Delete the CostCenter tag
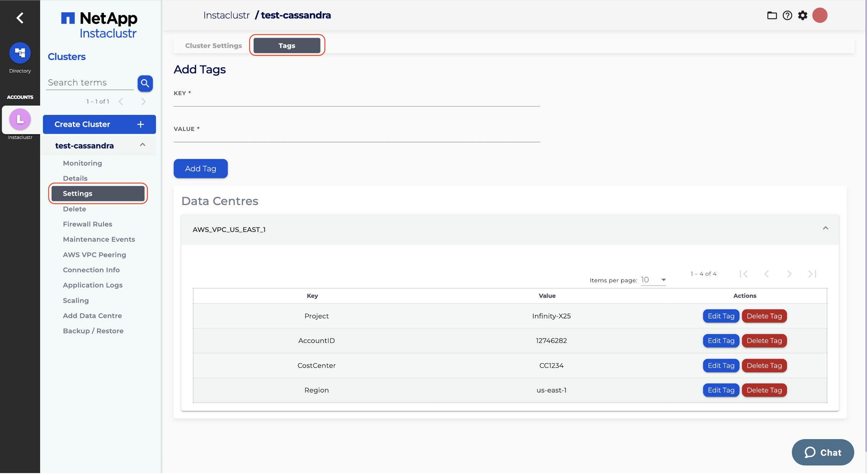 764,366
